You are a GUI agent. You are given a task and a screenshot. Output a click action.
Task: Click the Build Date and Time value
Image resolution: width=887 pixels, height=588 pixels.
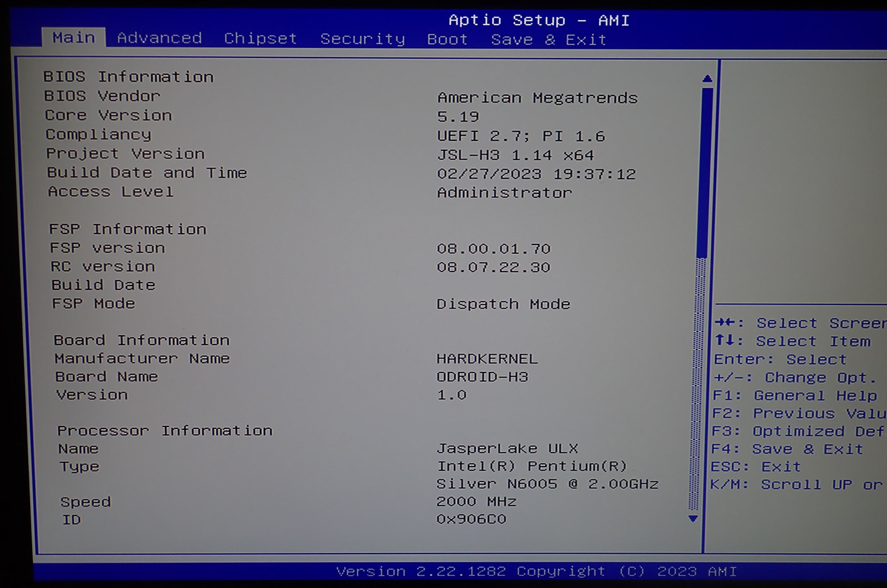pyautogui.click(x=536, y=174)
